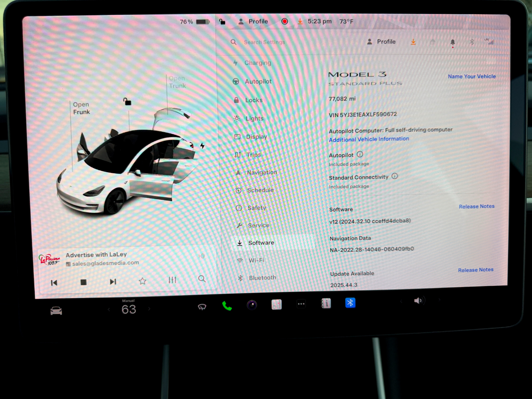The height and width of the screenshot is (399, 532).
Task: Expand the more apps three-dots menu
Action: pos(301,304)
